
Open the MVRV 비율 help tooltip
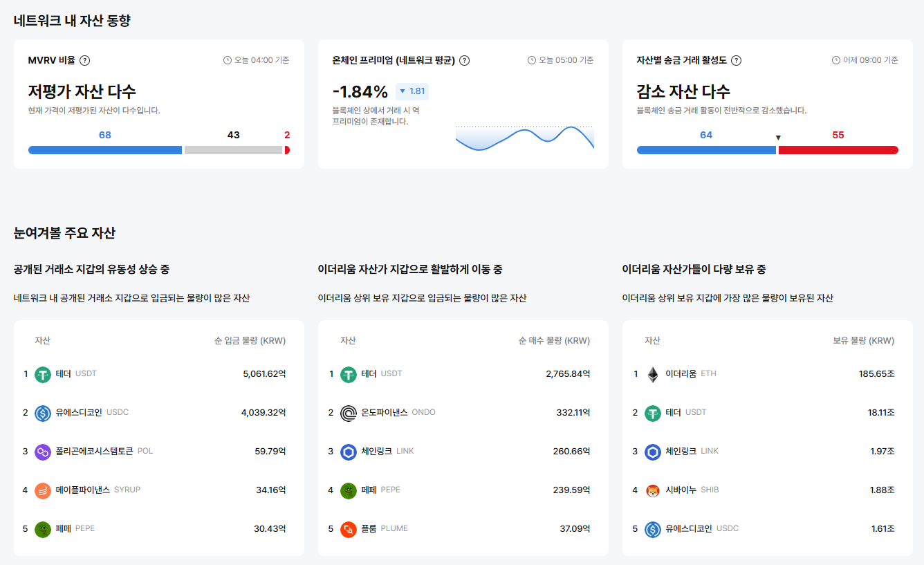pos(84,60)
